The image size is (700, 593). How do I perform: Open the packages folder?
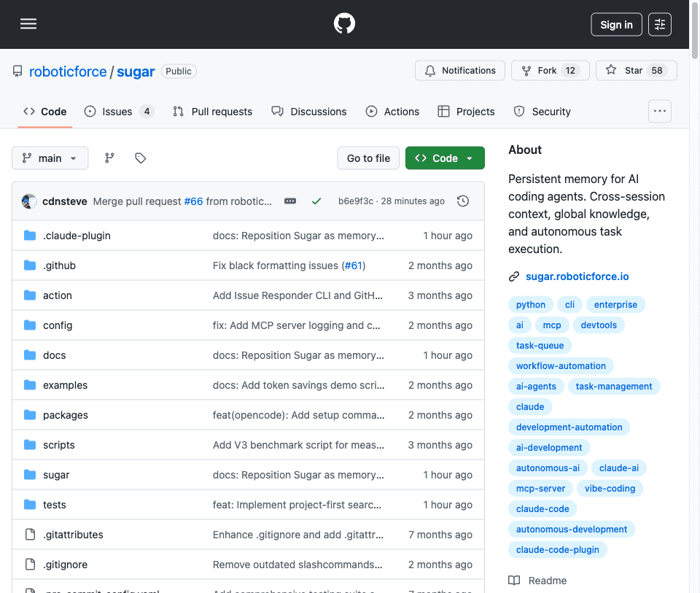point(66,415)
